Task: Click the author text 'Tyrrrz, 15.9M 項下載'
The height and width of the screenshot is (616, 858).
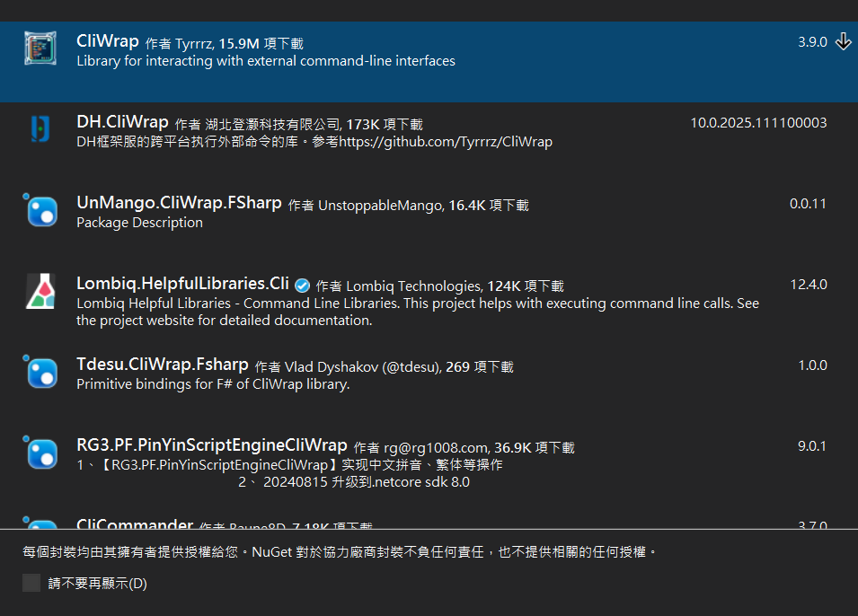Action: tap(239, 44)
